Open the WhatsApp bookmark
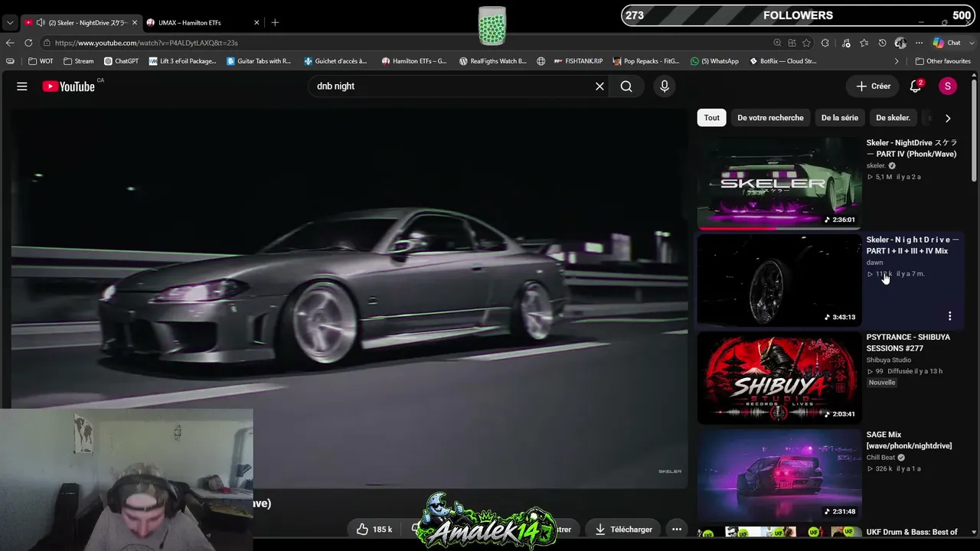The width and height of the screenshot is (980, 551). click(714, 61)
